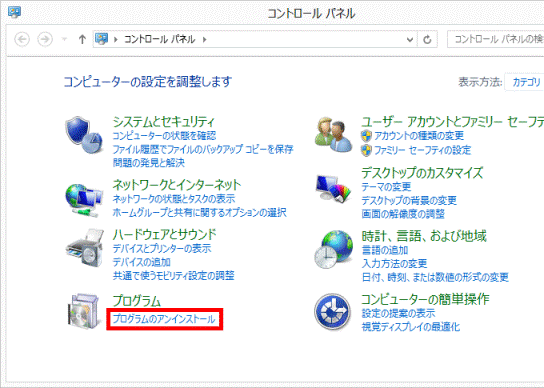
Task: Click the Ease of Access circular icon
Action: pyautogui.click(x=332, y=311)
